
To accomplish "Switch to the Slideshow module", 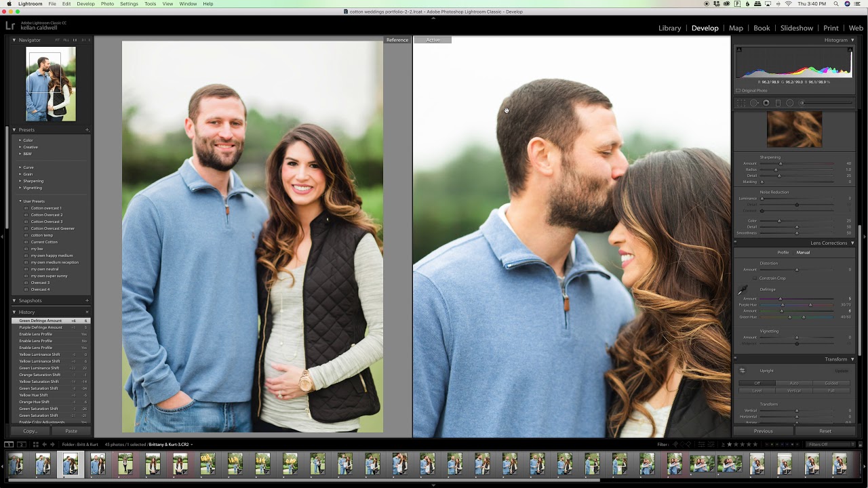I will click(796, 28).
